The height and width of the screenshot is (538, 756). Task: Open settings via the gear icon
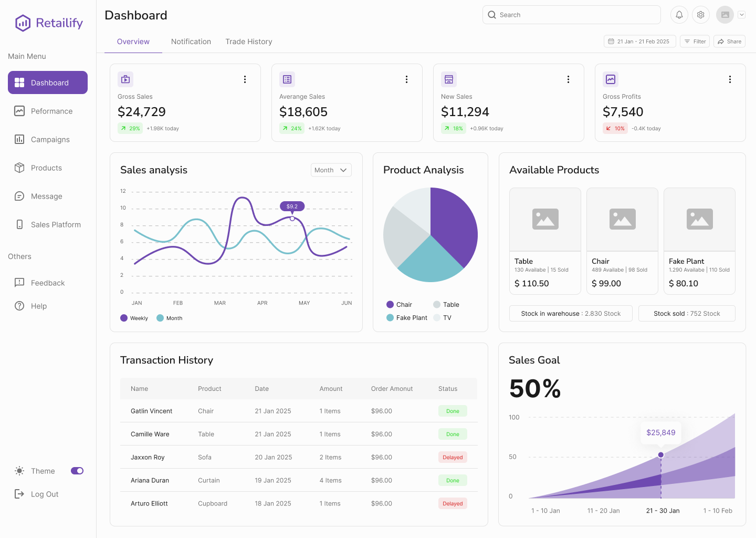pos(700,15)
